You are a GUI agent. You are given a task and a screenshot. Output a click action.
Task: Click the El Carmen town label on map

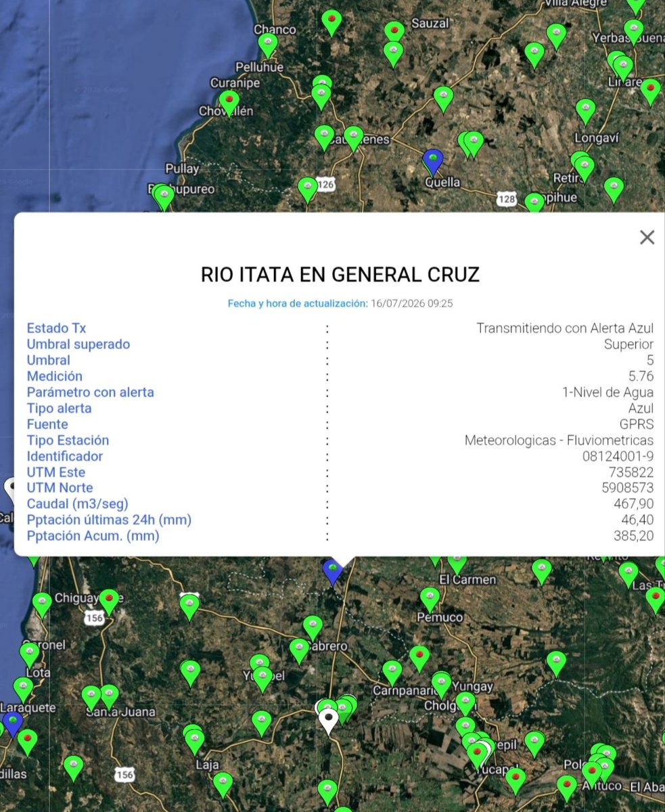(467, 580)
